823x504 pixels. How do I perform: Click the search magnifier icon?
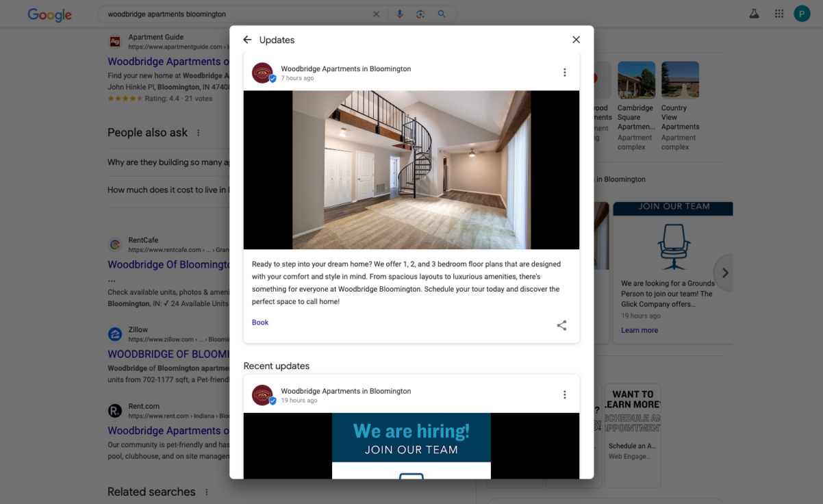click(x=442, y=13)
